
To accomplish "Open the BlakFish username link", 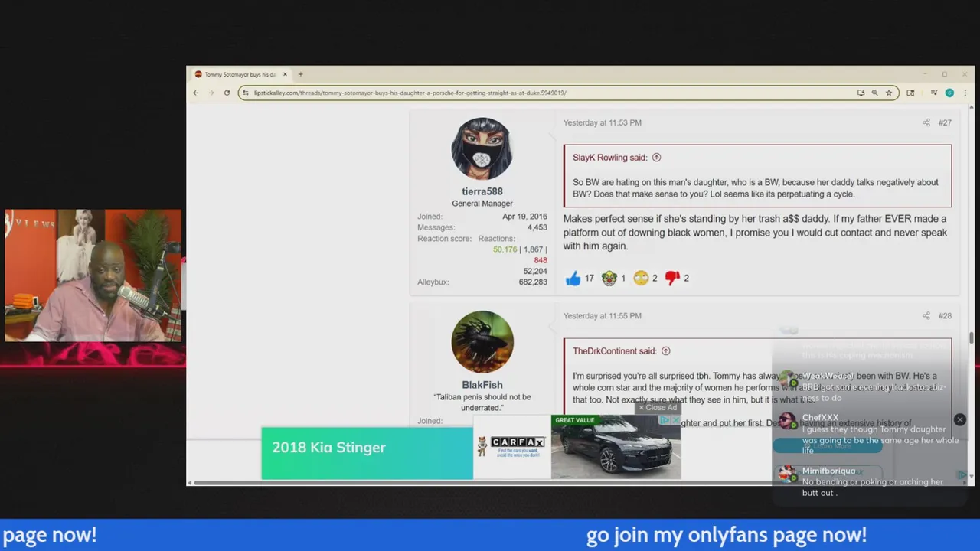I will [x=482, y=385].
